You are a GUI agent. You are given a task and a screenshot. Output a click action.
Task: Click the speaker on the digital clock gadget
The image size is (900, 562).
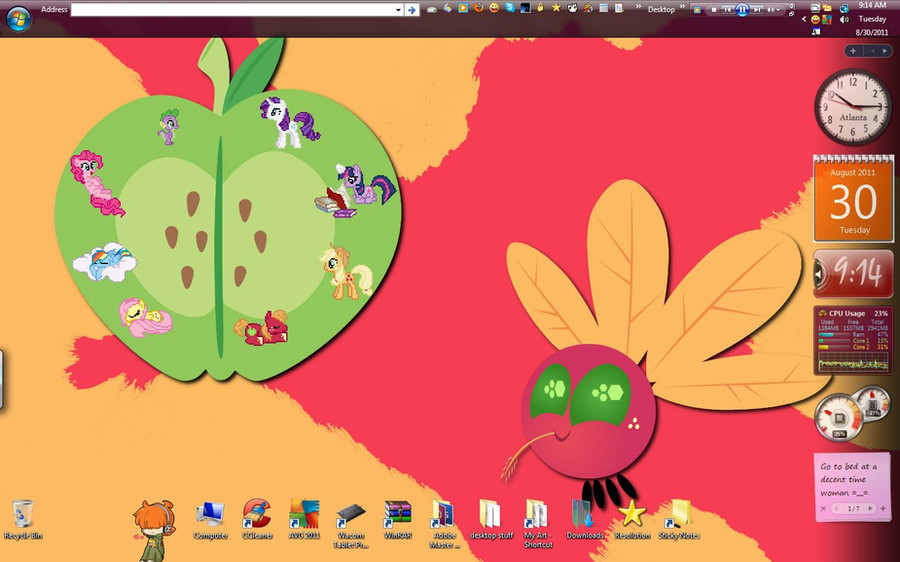click(x=820, y=274)
